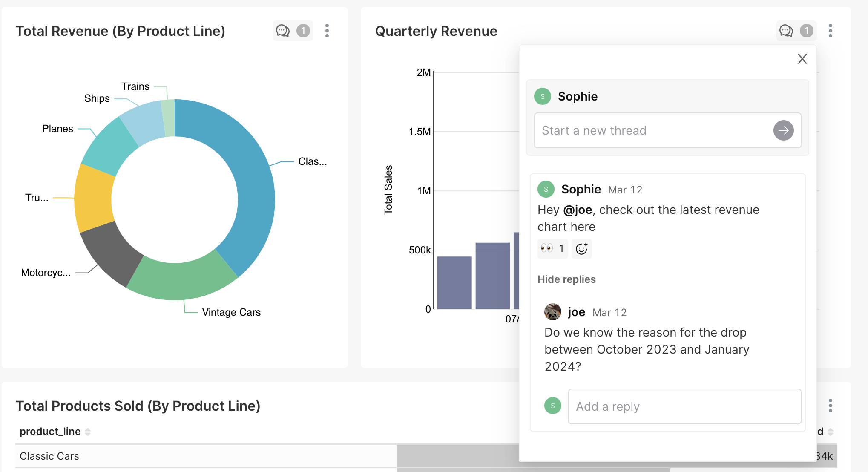This screenshot has width=868, height=472.
Task: Open kebab menu of Quarterly Revenue chart
Action: [x=831, y=31]
